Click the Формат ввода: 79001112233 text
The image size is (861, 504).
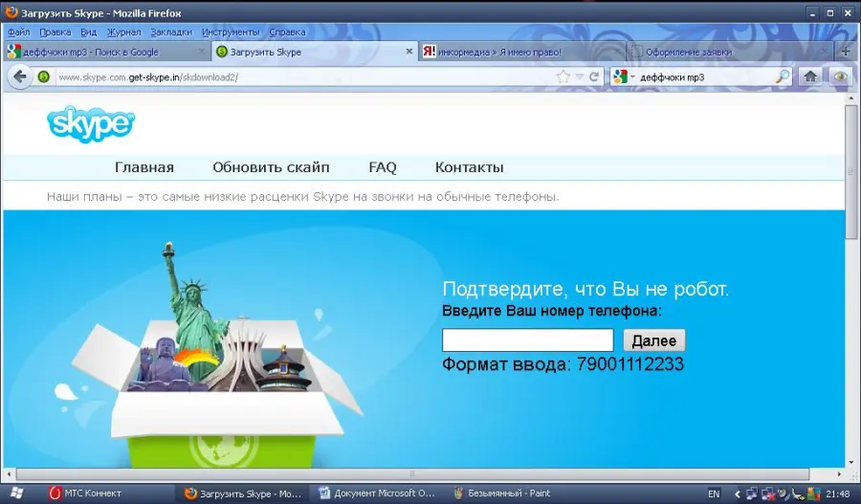coord(563,364)
